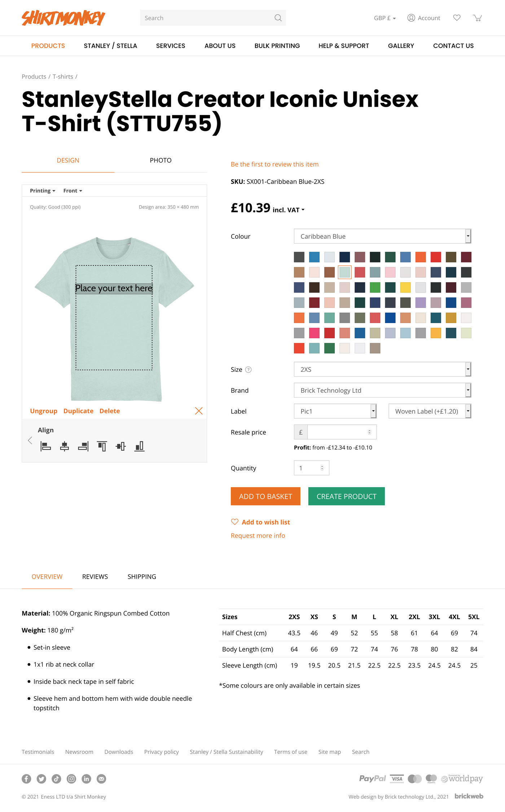Open the wishlist heart in header
The image size is (505, 812).
[457, 18]
